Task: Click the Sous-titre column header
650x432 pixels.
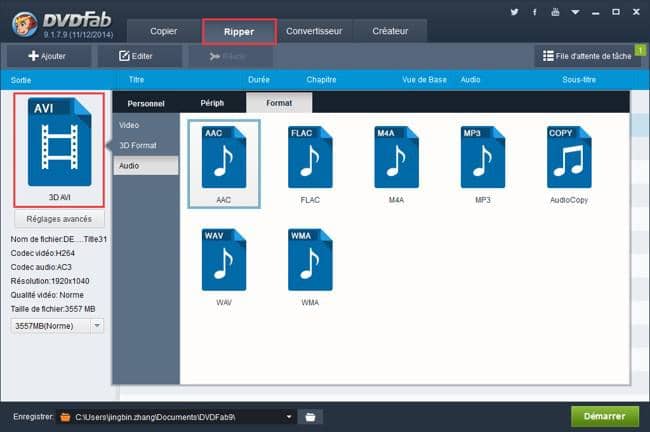Action: [x=579, y=80]
